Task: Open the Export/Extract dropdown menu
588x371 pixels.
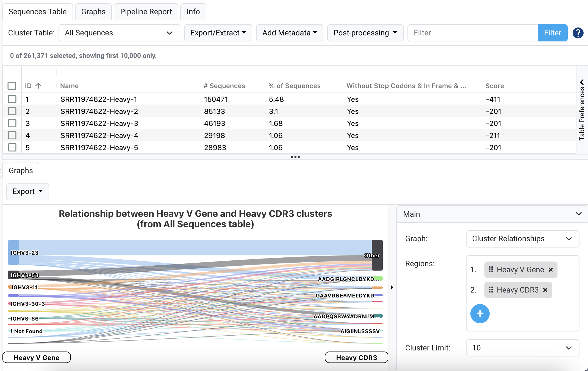Action: (x=218, y=33)
